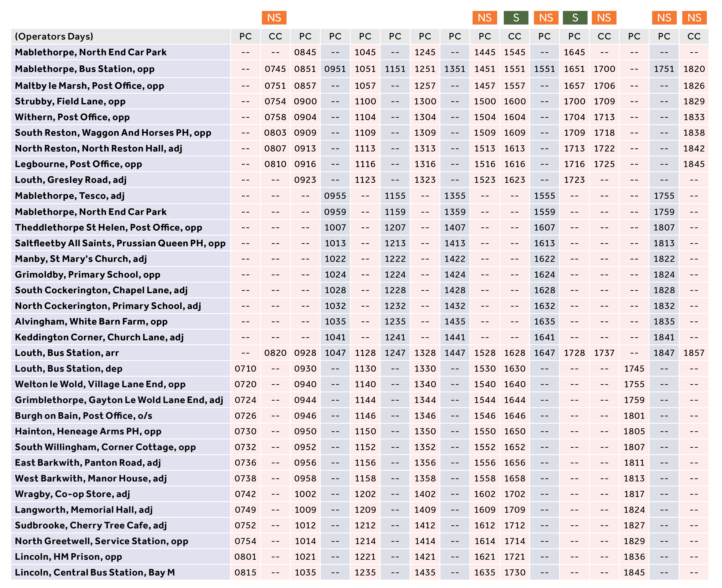Click the green S badge above the 1645 column
Viewport: 722px width, 588px height.
[575, 18]
